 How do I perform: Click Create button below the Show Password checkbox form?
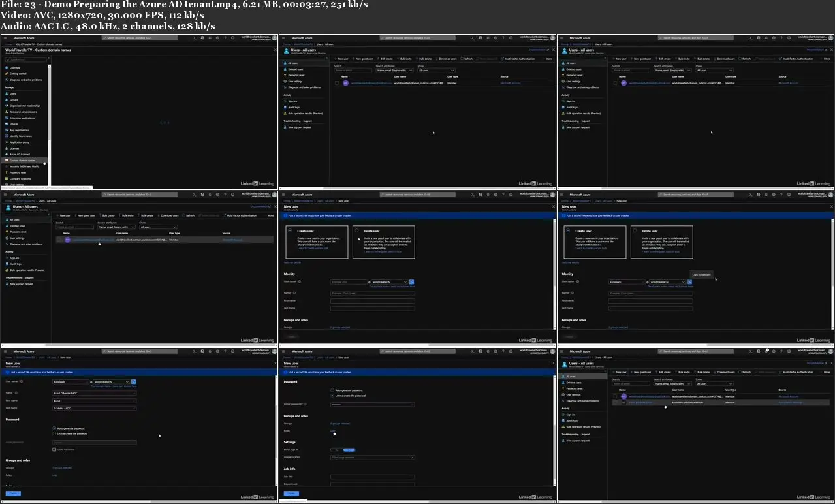click(14, 494)
